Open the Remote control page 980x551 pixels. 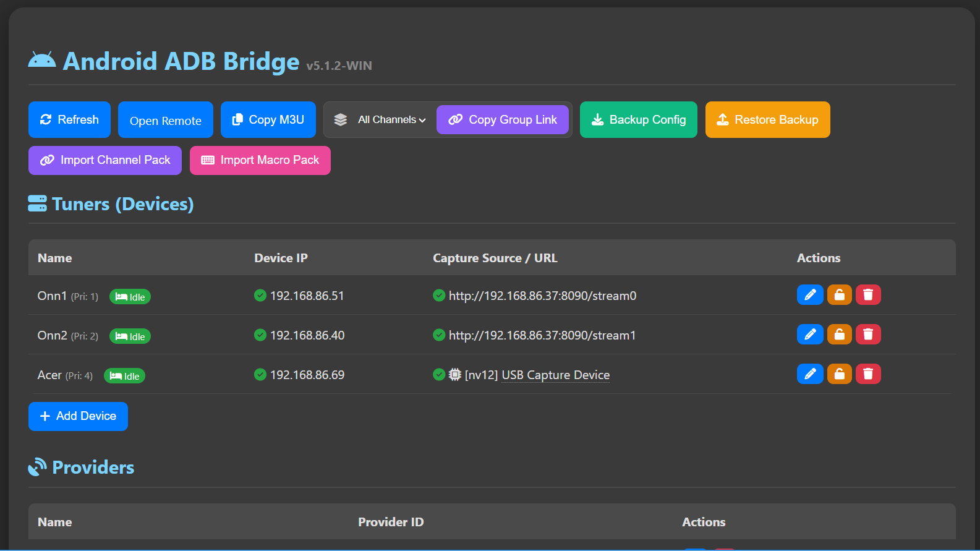pos(166,120)
